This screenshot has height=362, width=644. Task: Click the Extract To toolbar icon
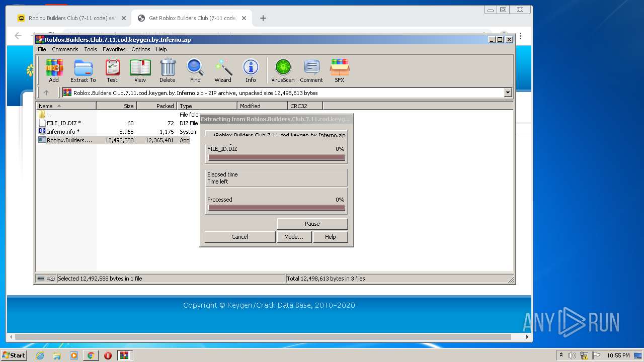[x=83, y=70]
